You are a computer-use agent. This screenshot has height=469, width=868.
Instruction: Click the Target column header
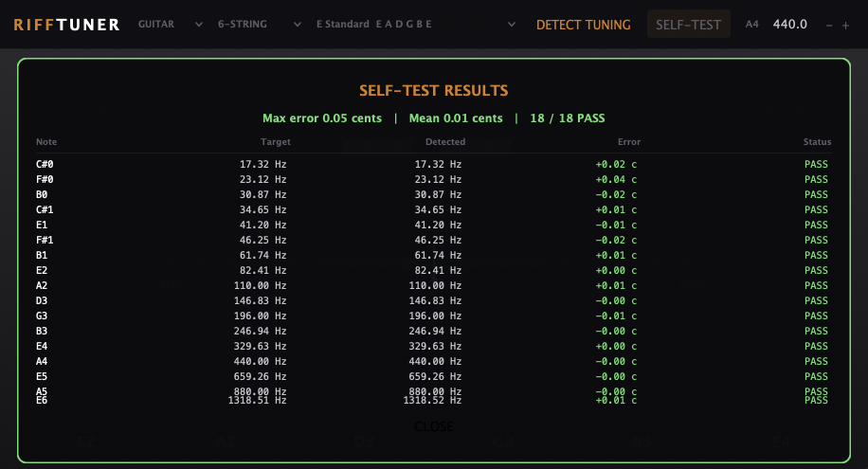point(275,142)
